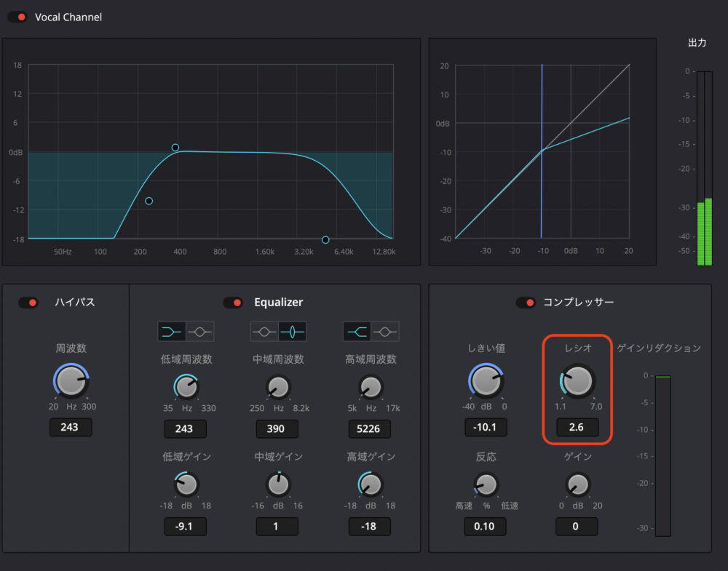Image resolution: width=728 pixels, height=571 pixels.
Task: Click the compressor ゲイン value field showing 0
Action: [577, 526]
